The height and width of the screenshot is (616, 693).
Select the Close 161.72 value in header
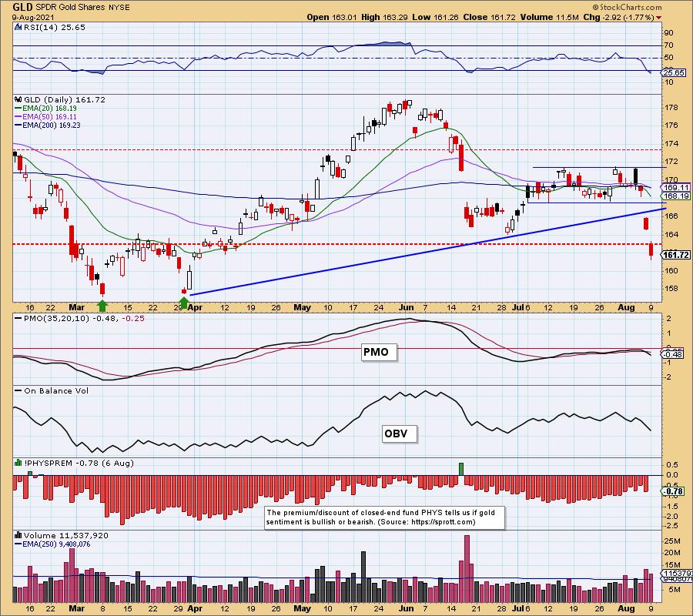[490, 17]
